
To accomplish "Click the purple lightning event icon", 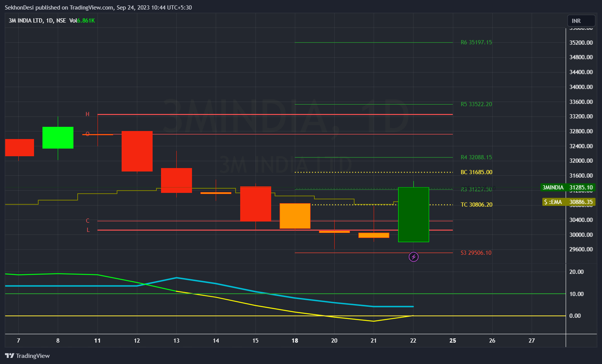I will [x=413, y=257].
